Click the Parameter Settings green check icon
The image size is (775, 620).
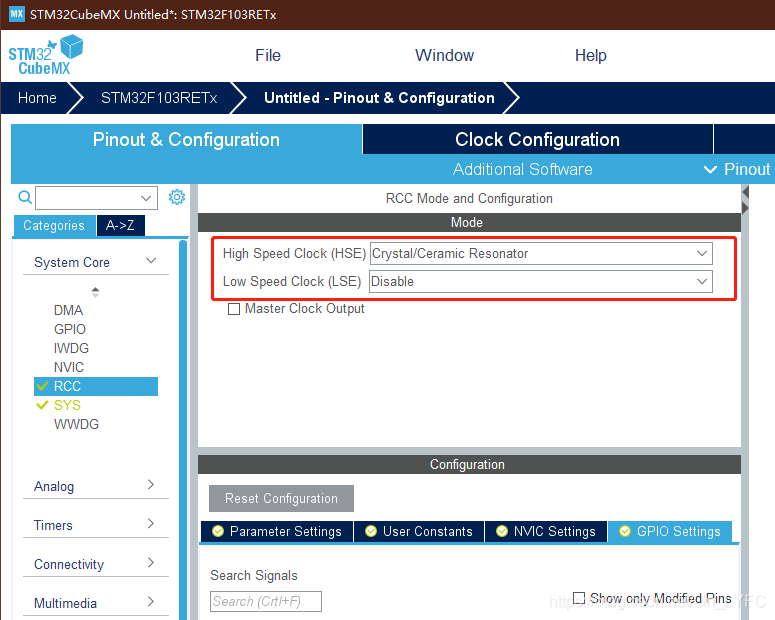tap(217, 531)
